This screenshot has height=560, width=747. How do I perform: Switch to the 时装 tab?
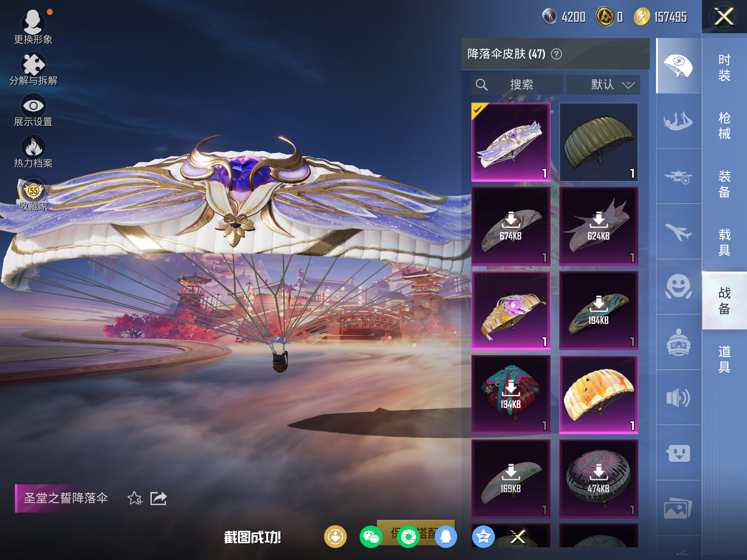[724, 68]
